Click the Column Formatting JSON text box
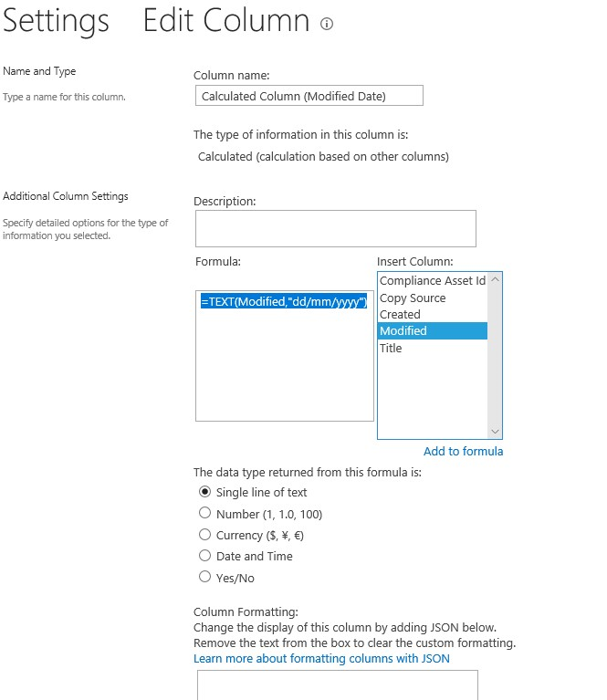This screenshot has height=700, width=607. 338,684
